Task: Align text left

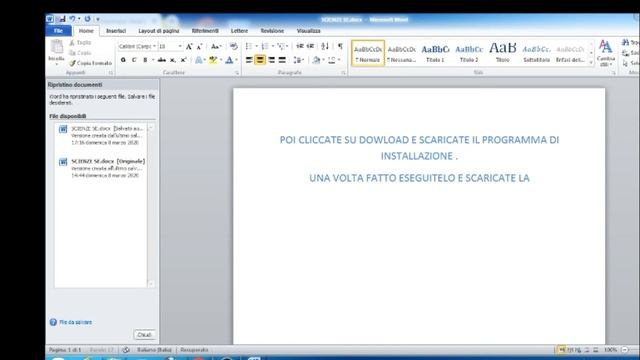Action: click(x=249, y=60)
